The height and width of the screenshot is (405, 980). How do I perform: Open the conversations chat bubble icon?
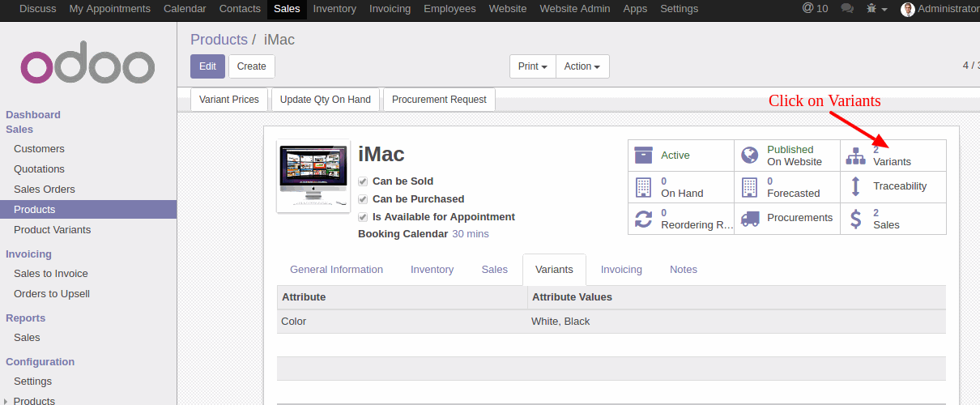click(847, 9)
